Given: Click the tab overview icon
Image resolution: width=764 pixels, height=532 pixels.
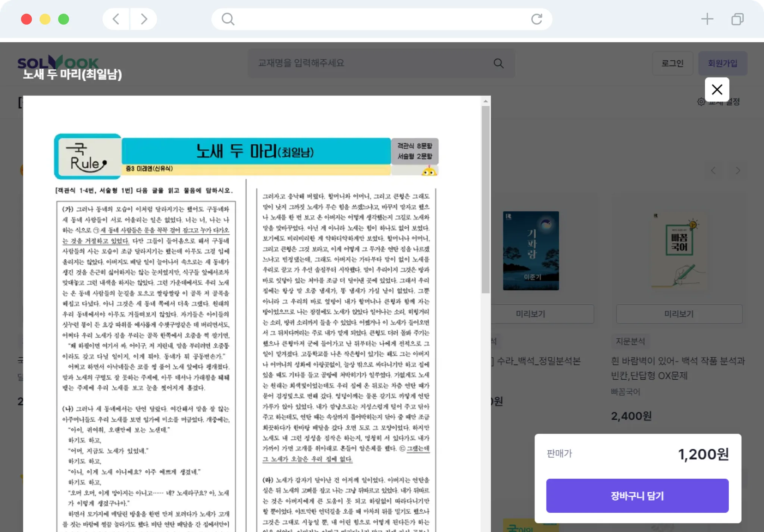Looking at the screenshot, I should point(737,19).
